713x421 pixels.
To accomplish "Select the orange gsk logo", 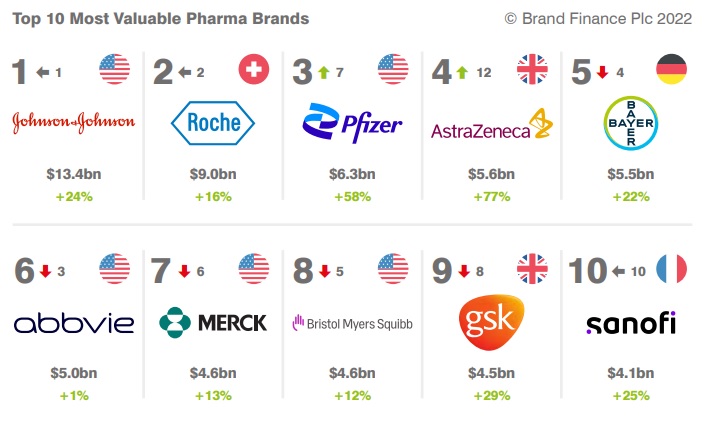I will [492, 322].
